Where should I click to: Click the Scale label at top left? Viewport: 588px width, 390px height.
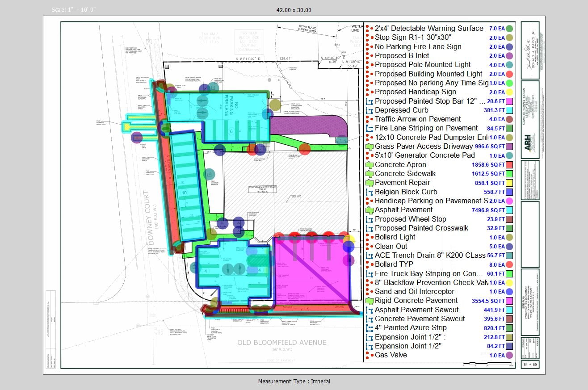[74, 10]
